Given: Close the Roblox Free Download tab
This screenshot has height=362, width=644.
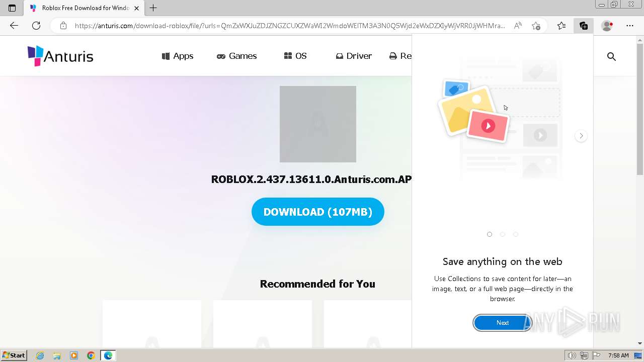Looking at the screenshot, I should point(136,8).
